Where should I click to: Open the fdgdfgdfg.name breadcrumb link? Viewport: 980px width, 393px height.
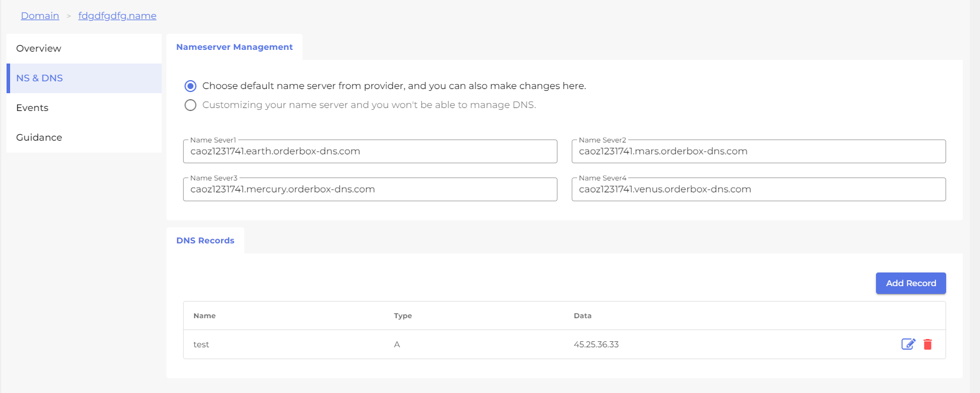[x=117, y=15]
